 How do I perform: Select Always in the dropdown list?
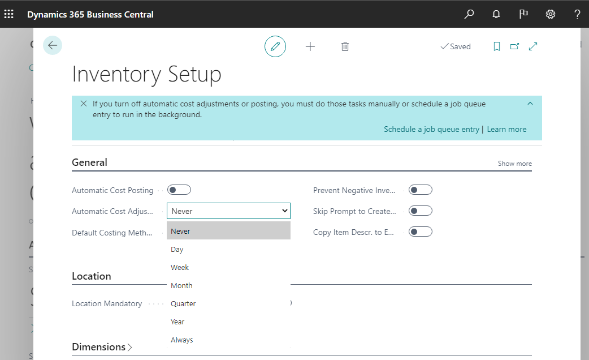[229, 339]
